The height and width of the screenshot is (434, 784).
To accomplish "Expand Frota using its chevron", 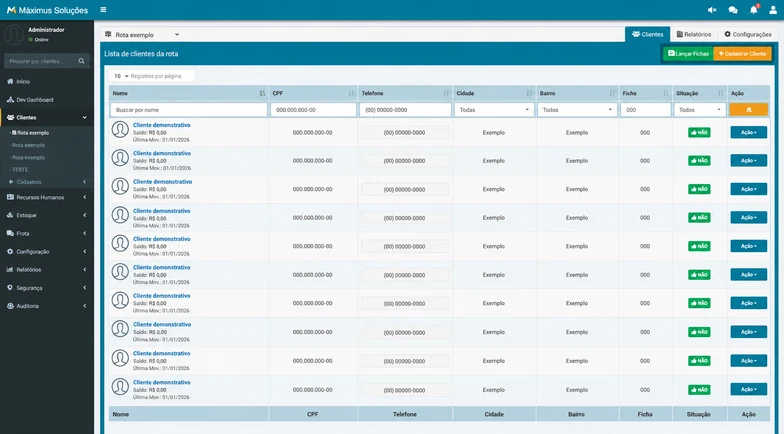I will coord(84,233).
